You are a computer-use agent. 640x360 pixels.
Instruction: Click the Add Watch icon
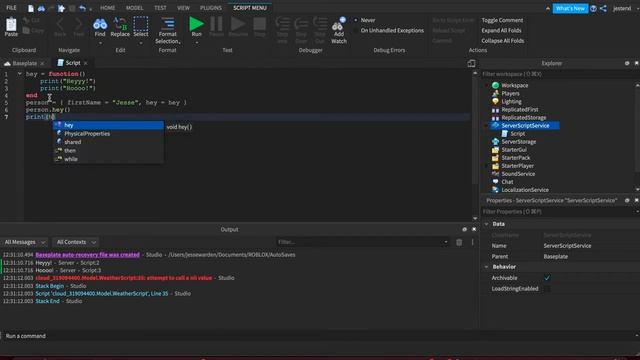(x=338, y=25)
